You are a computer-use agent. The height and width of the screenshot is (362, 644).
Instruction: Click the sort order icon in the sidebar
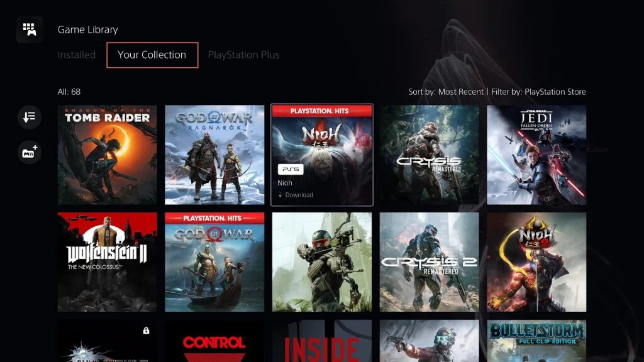[28, 118]
